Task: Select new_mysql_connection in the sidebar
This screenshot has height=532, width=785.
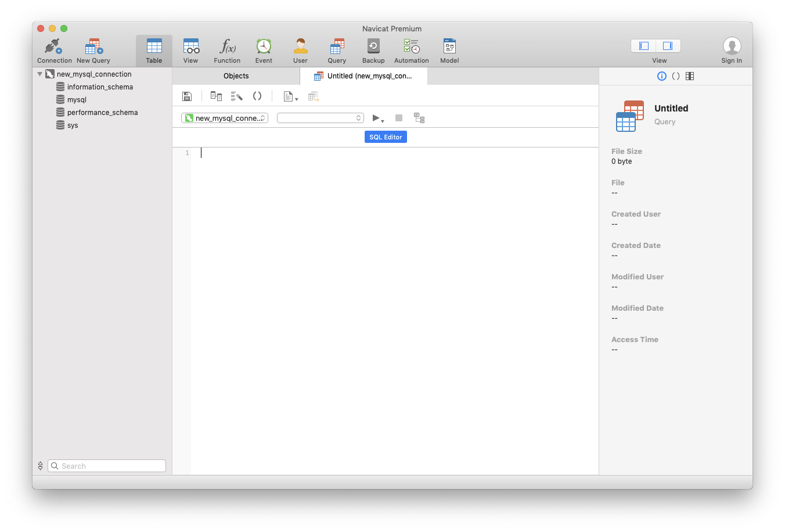Action: tap(94, 74)
